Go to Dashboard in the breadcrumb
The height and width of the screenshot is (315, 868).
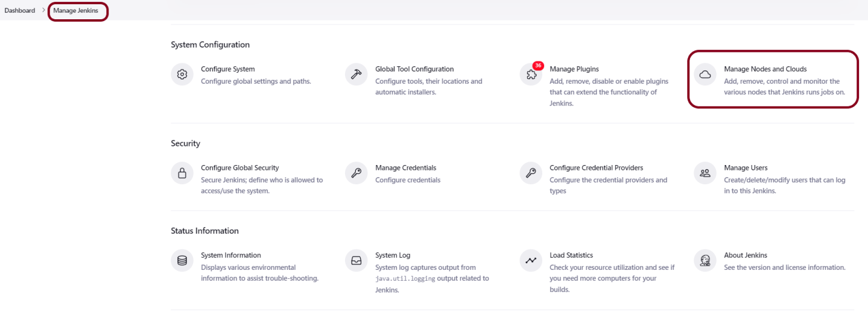click(x=20, y=10)
